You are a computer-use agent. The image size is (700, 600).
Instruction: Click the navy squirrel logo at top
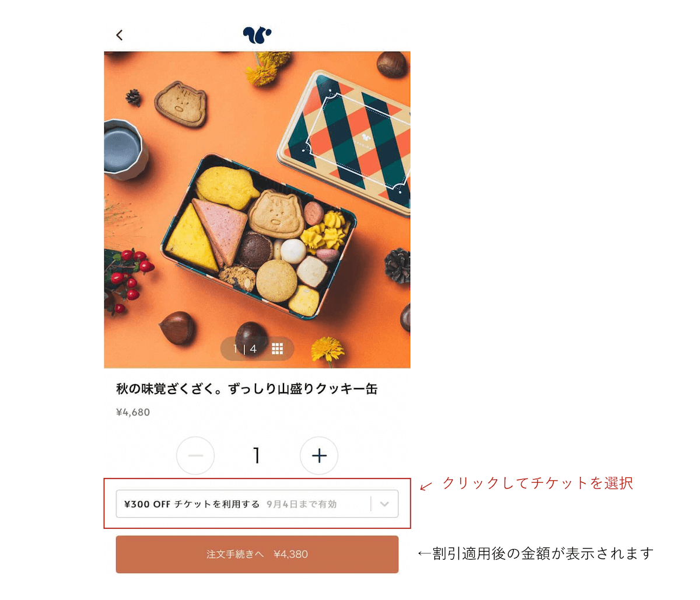pyautogui.click(x=257, y=35)
